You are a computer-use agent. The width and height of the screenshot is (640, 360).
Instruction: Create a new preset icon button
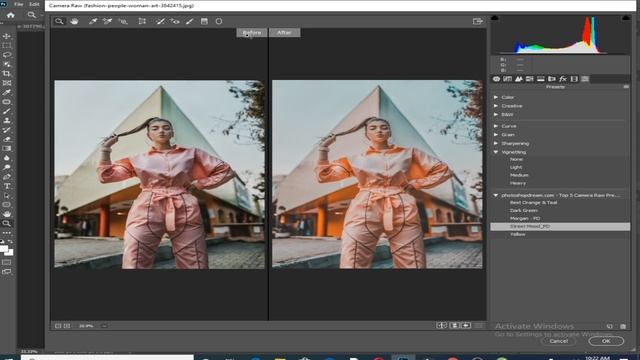point(609,326)
